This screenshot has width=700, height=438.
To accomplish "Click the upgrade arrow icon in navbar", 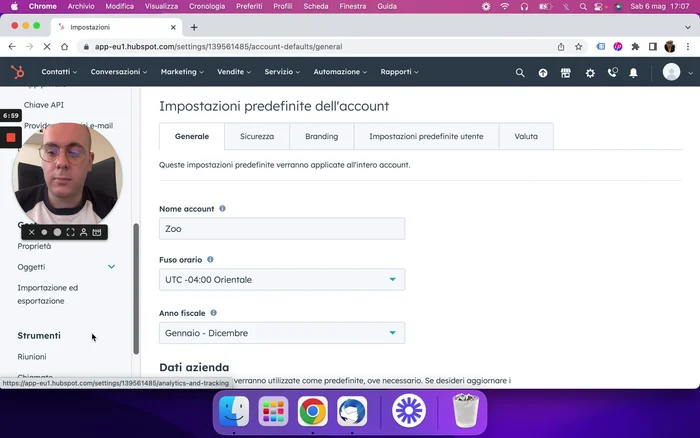I will click(543, 73).
